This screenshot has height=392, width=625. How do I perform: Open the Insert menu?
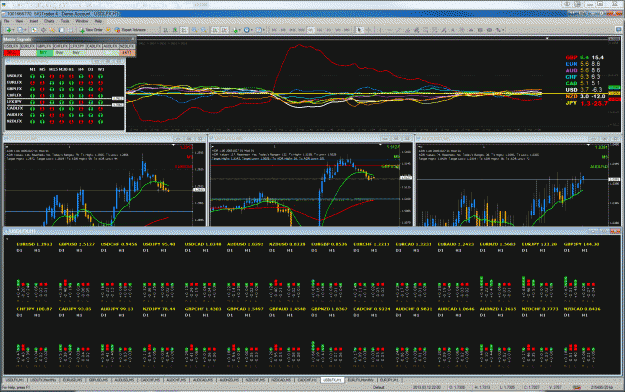(34, 21)
